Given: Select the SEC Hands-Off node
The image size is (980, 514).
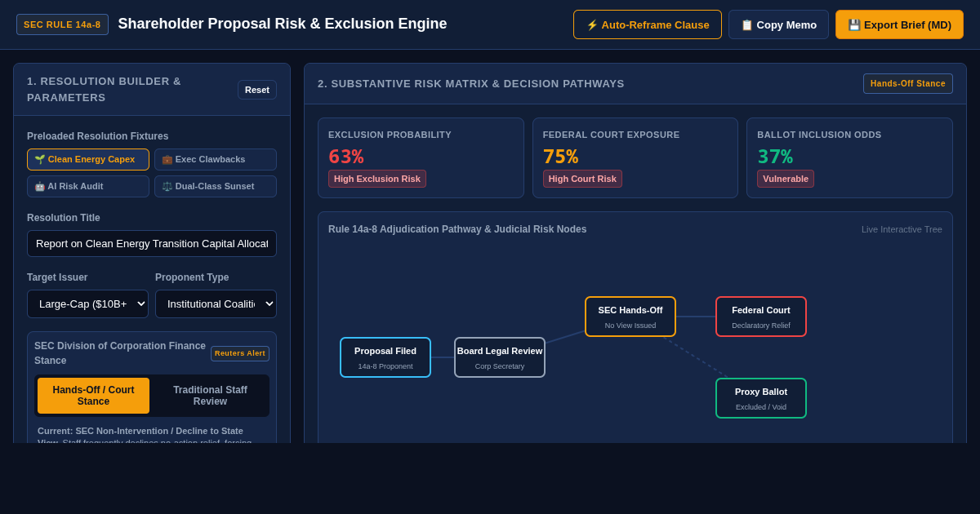Looking at the screenshot, I should click(x=630, y=317).
